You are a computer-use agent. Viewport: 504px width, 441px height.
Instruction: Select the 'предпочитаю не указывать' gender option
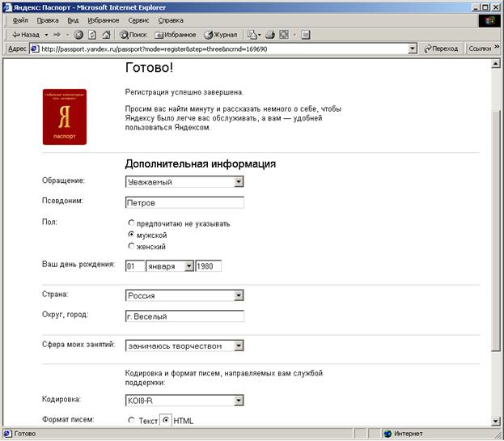tap(131, 223)
